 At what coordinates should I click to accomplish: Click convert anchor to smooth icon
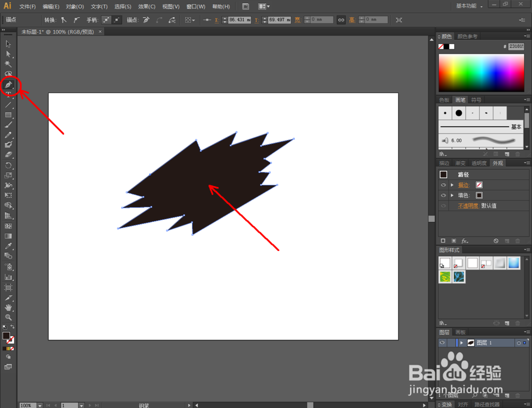(x=77, y=20)
